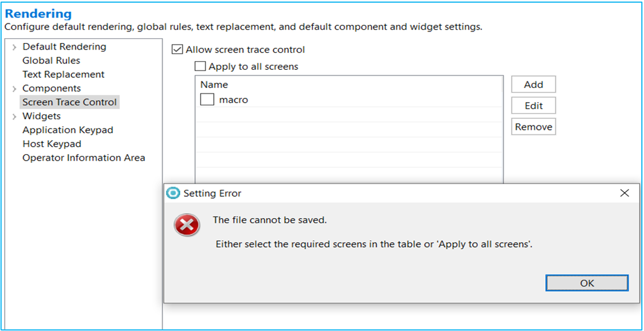Screen dimensions: 644x331
Task: Expand the Components tree node
Action: tap(14, 89)
